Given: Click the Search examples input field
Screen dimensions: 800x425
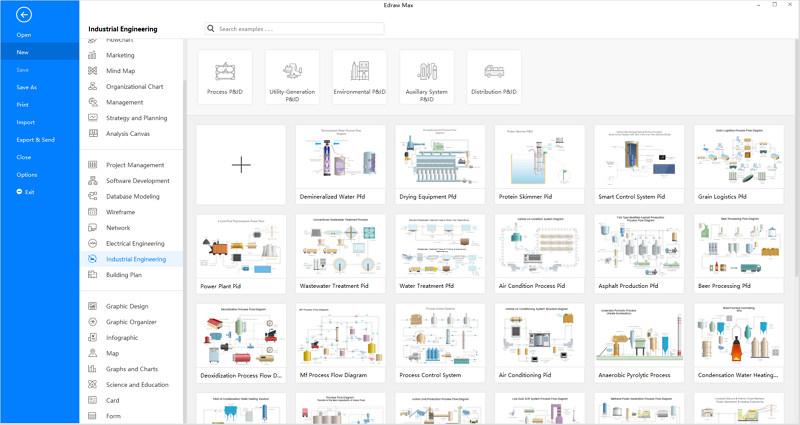Looking at the screenshot, I should [295, 29].
